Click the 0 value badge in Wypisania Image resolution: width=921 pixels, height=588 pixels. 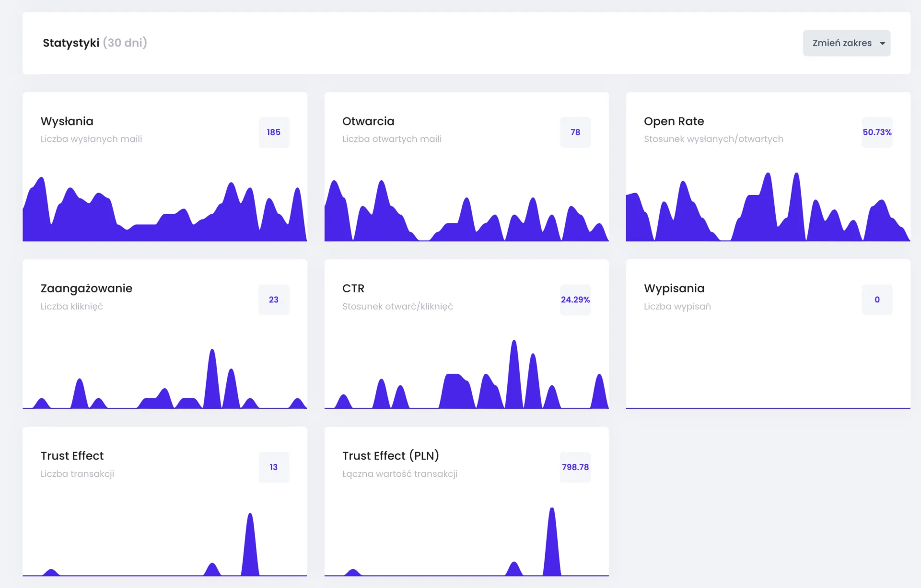tap(877, 300)
